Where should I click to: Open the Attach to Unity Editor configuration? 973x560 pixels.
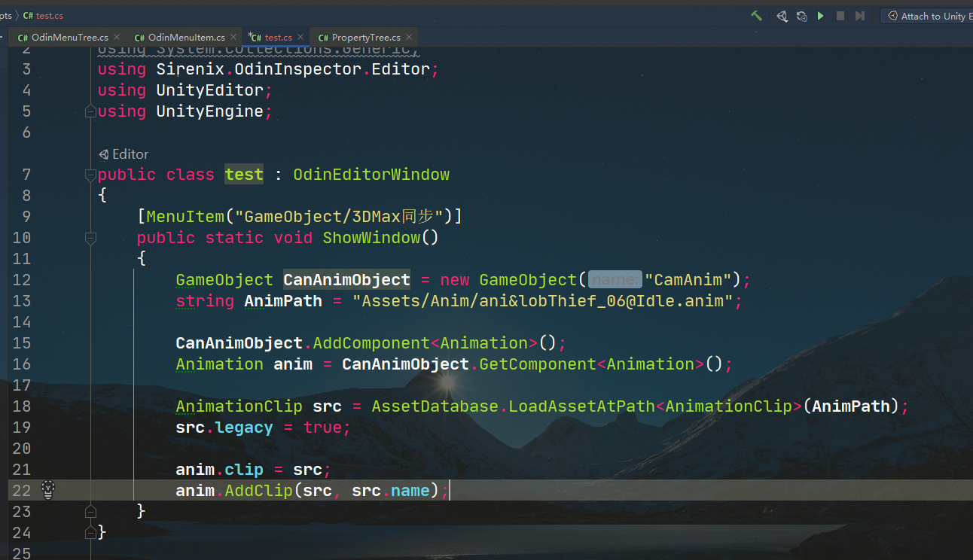[x=927, y=16]
